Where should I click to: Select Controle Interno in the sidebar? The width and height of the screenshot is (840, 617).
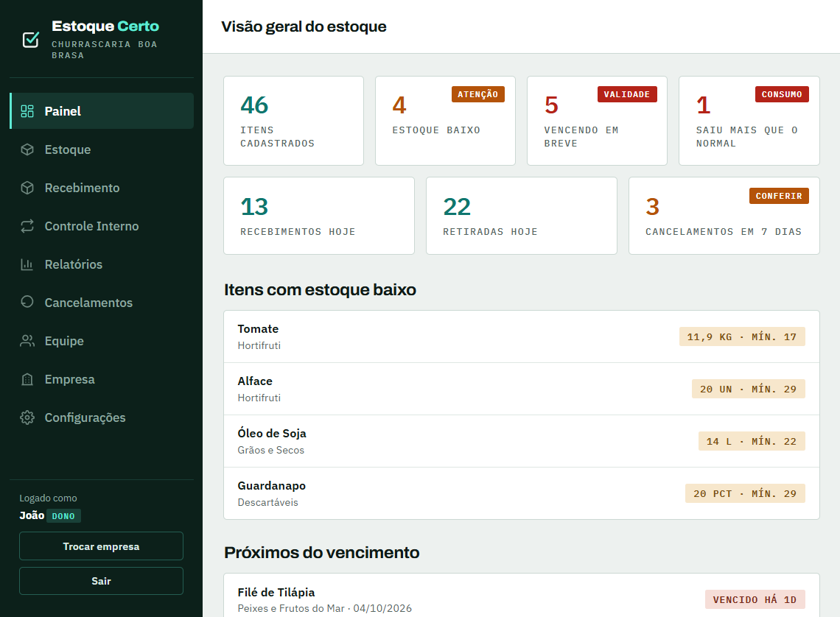[x=102, y=226]
